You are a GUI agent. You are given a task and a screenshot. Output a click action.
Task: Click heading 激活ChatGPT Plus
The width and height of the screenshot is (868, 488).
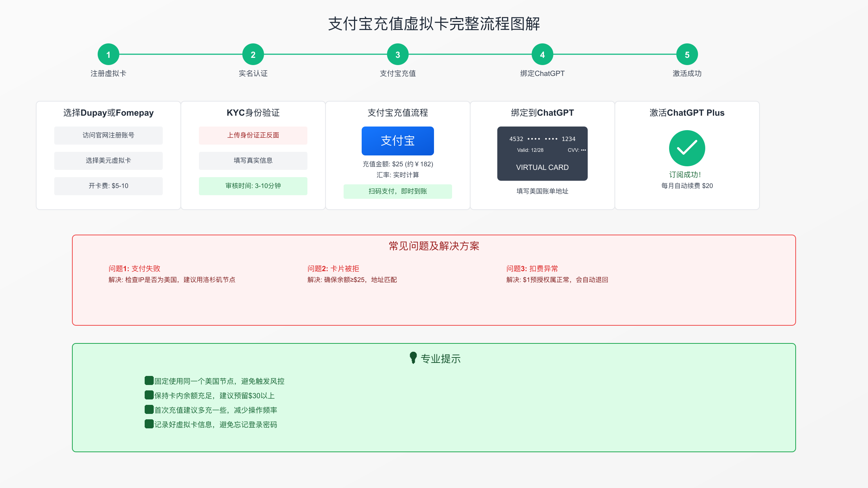coord(687,113)
